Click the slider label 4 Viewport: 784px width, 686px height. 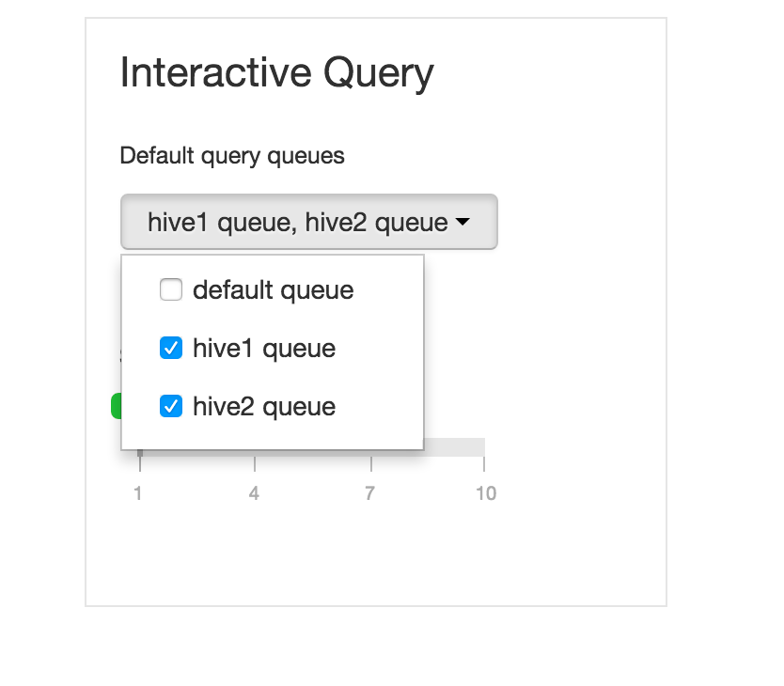(x=254, y=493)
